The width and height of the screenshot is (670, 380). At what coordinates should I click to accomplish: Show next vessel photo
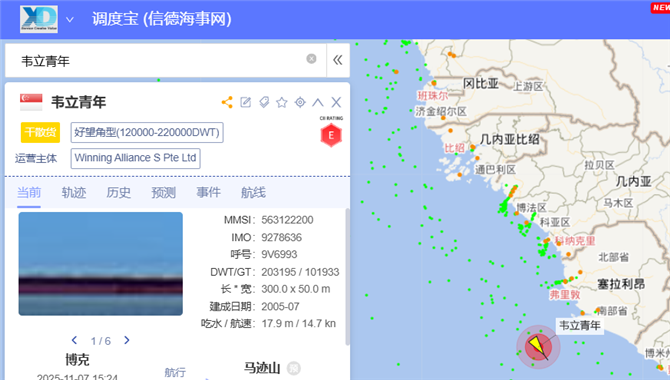tap(126, 340)
